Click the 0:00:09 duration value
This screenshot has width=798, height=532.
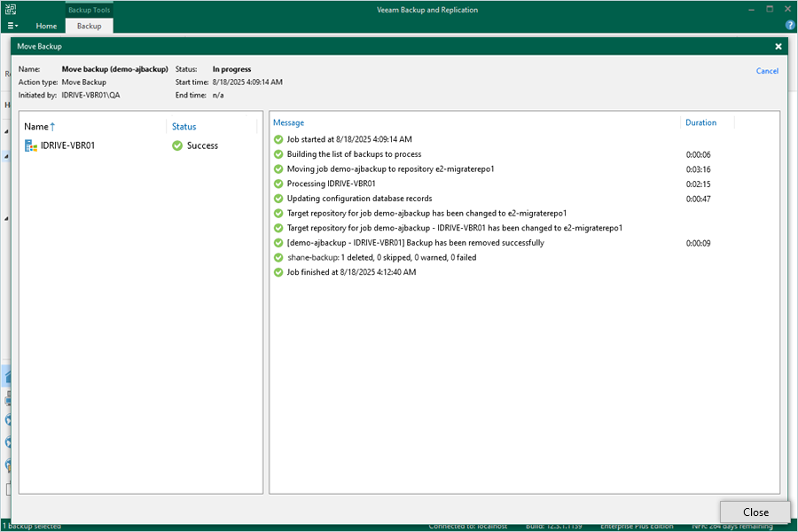click(699, 243)
